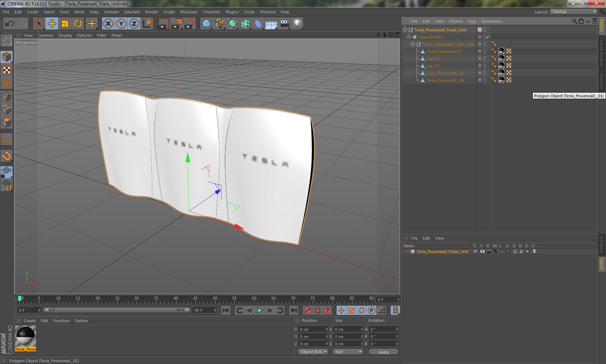Open viewport Cameras menu
The width and height of the screenshot is (606, 364).
click(45, 35)
